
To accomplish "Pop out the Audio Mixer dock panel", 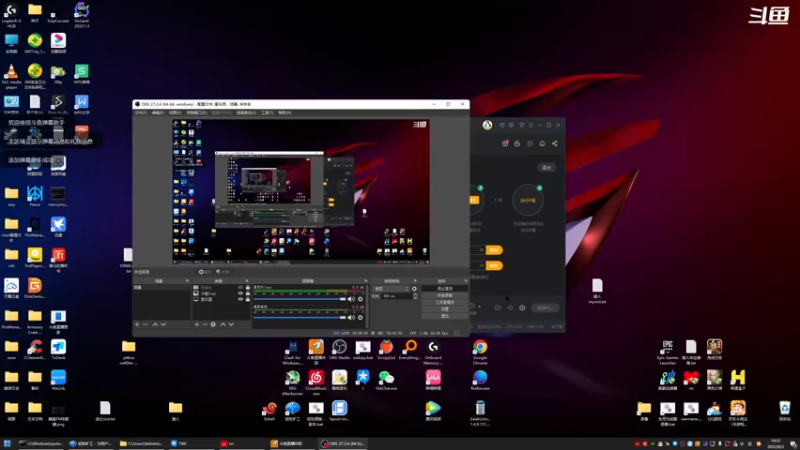I will point(365,281).
